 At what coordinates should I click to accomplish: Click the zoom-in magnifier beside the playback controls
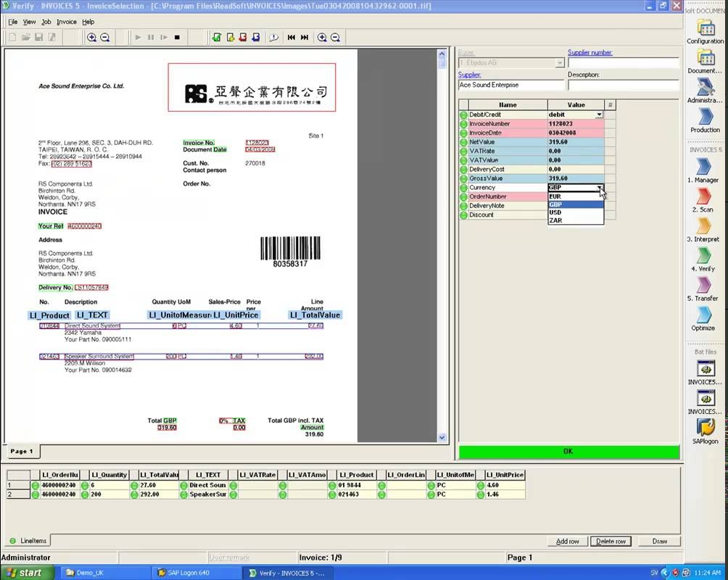tap(92, 38)
